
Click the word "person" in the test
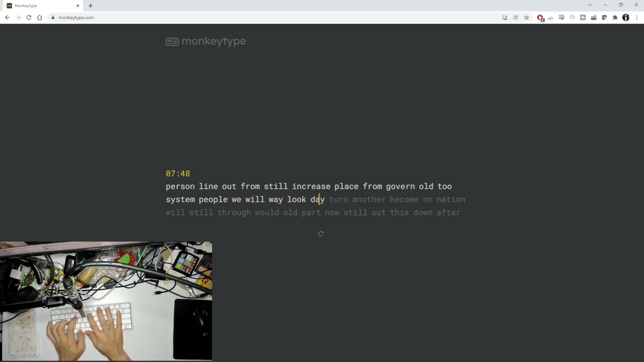pyautogui.click(x=180, y=187)
